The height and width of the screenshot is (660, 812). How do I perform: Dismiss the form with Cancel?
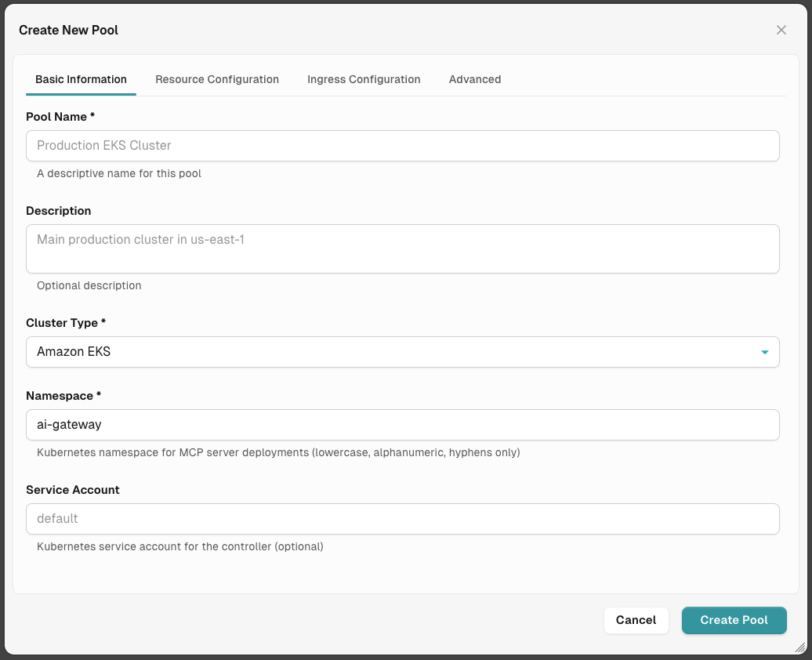(x=636, y=620)
